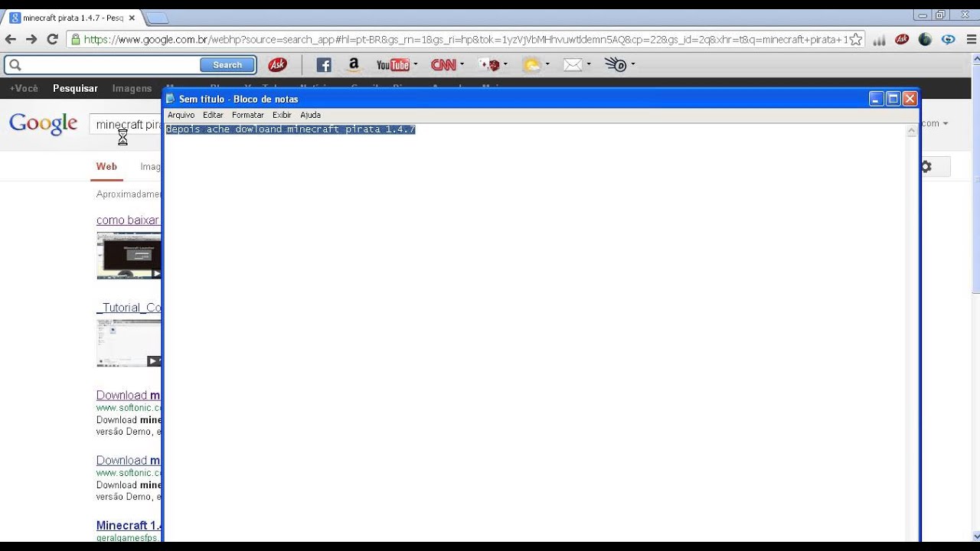980x551 pixels.
Task: Open the Google account dropdown arrow
Action: [946, 123]
